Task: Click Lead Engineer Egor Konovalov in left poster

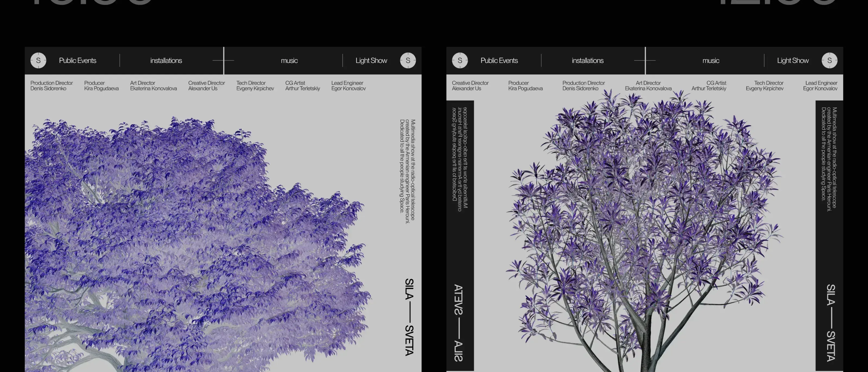Action: pyautogui.click(x=348, y=85)
